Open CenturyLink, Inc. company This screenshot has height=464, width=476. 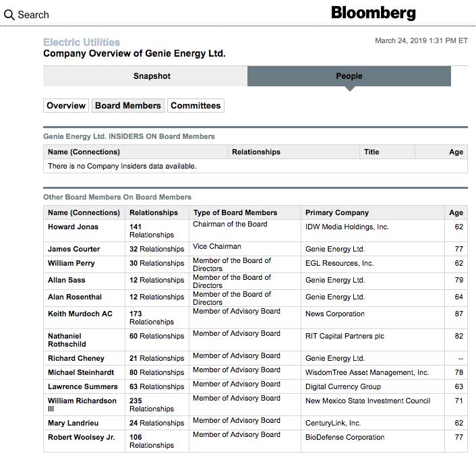pos(333,423)
